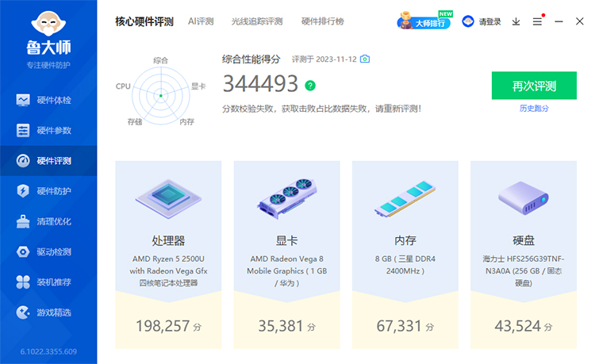Click the graphics card illustration
Image resolution: width=595 pixels, height=364 pixels.
[287, 198]
